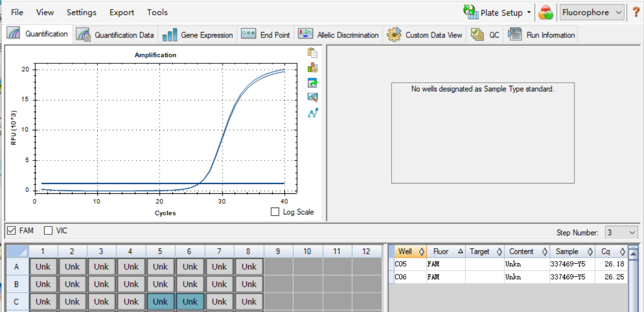
Task: Sort results by the Sample column
Action: point(572,252)
